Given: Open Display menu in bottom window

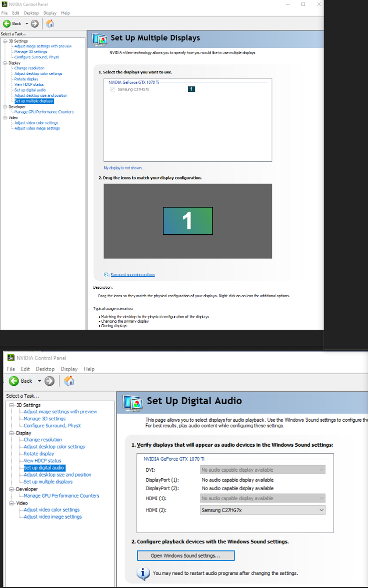Looking at the screenshot, I should 69,369.
